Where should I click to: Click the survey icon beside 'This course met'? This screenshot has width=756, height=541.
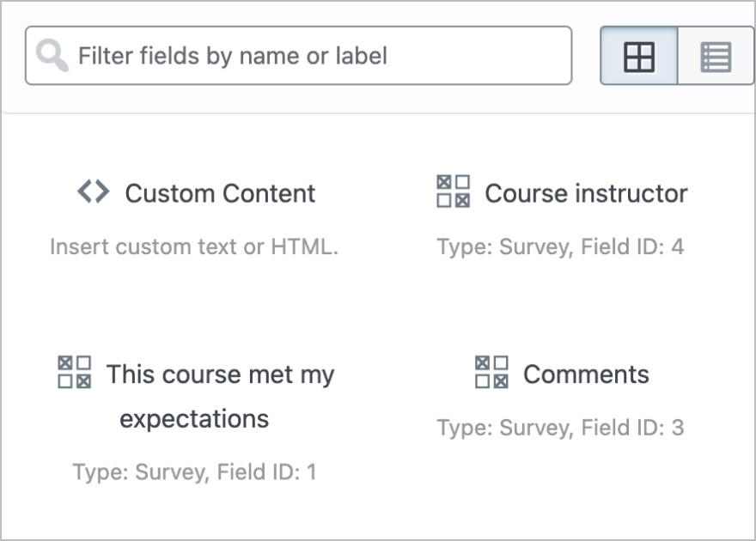75,373
